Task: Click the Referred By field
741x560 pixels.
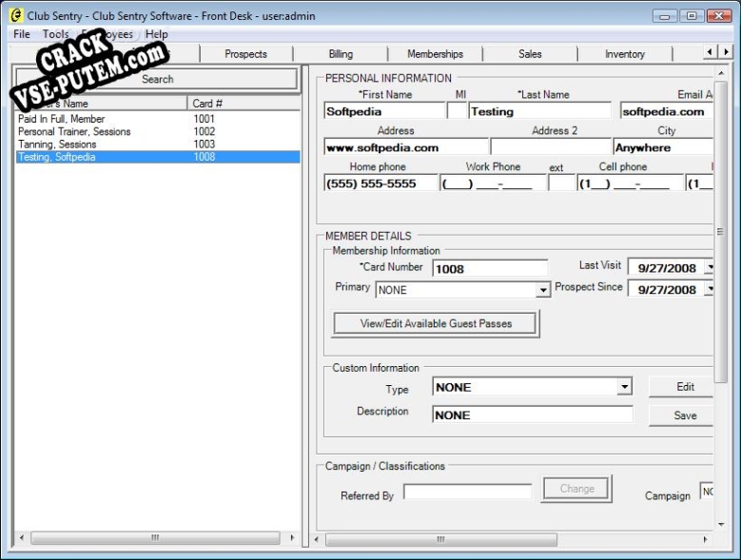Action: 467,492
